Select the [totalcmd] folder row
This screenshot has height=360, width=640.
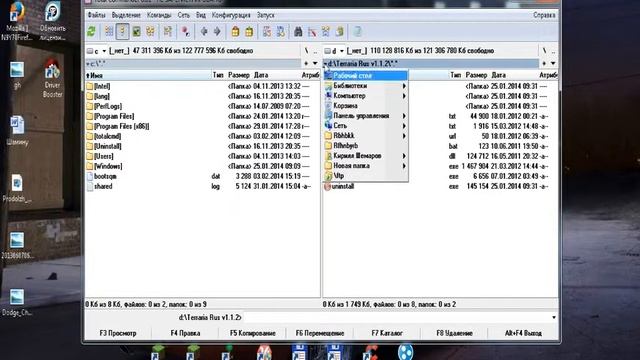[202, 136]
